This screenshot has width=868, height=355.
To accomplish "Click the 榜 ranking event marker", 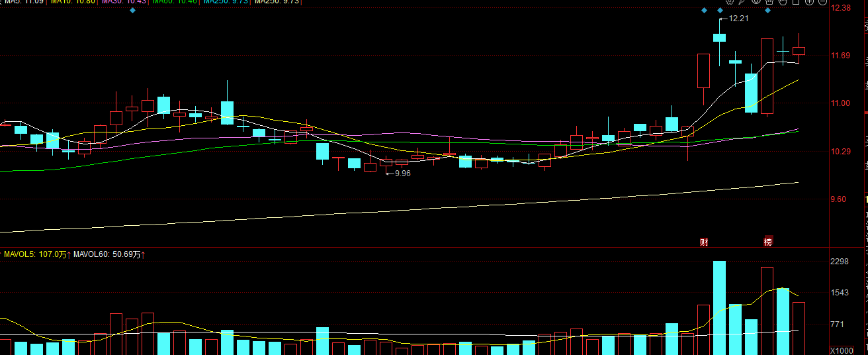I will [x=767, y=242].
